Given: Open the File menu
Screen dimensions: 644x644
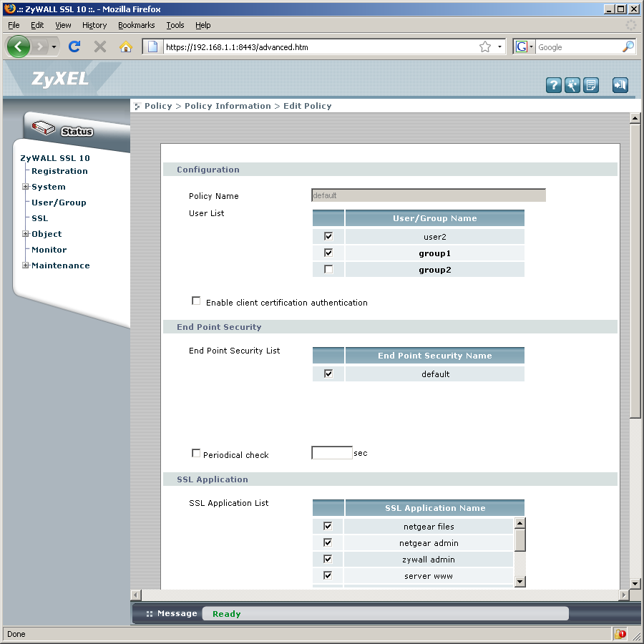Looking at the screenshot, I should pyautogui.click(x=14, y=25).
